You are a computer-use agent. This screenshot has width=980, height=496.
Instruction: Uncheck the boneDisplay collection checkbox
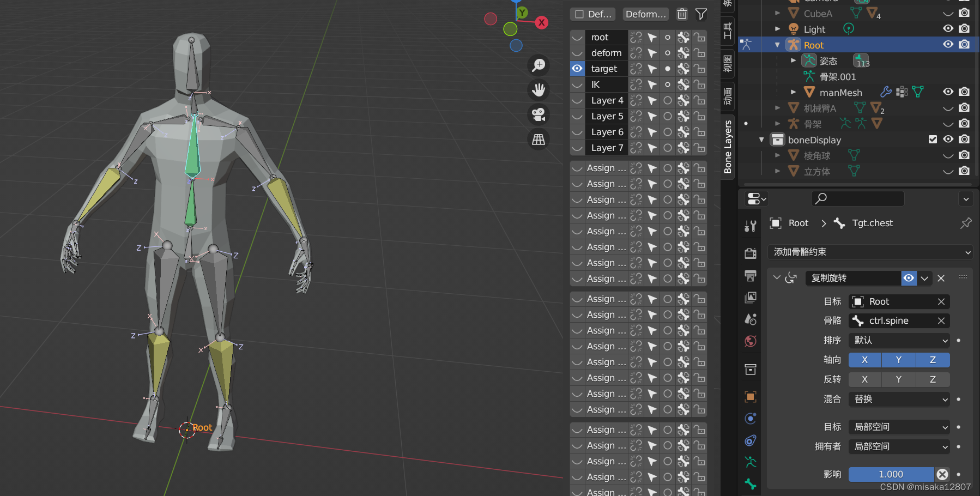tap(933, 140)
